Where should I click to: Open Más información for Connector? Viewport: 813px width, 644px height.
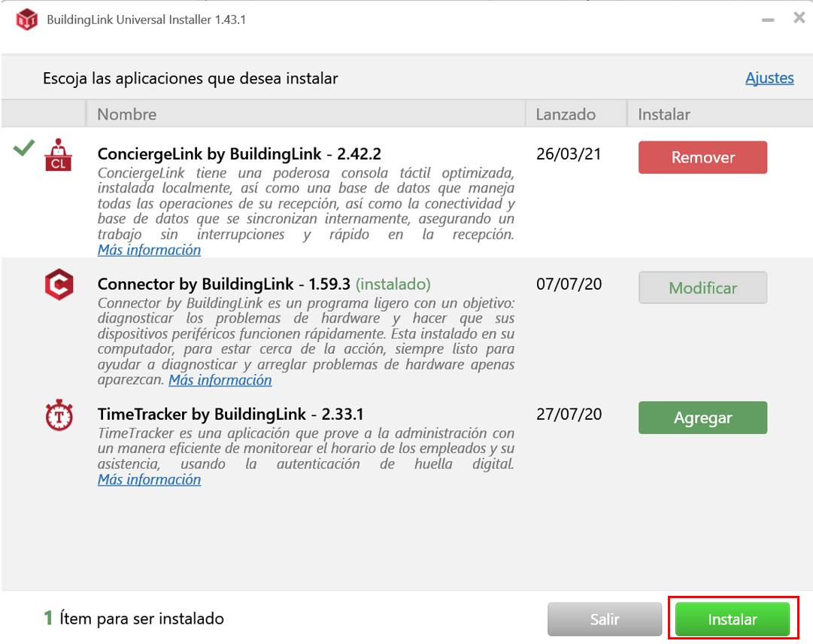click(x=220, y=380)
